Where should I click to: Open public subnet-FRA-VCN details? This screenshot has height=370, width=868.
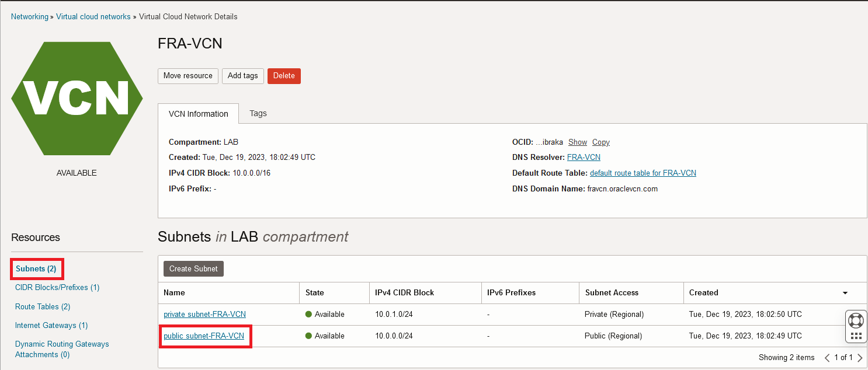(204, 336)
